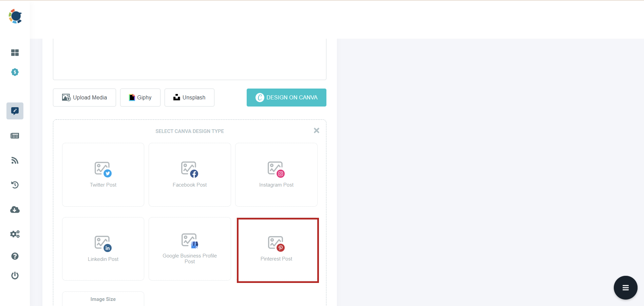Open the Unsplash image search
This screenshot has width=644, height=306.
[x=189, y=98]
